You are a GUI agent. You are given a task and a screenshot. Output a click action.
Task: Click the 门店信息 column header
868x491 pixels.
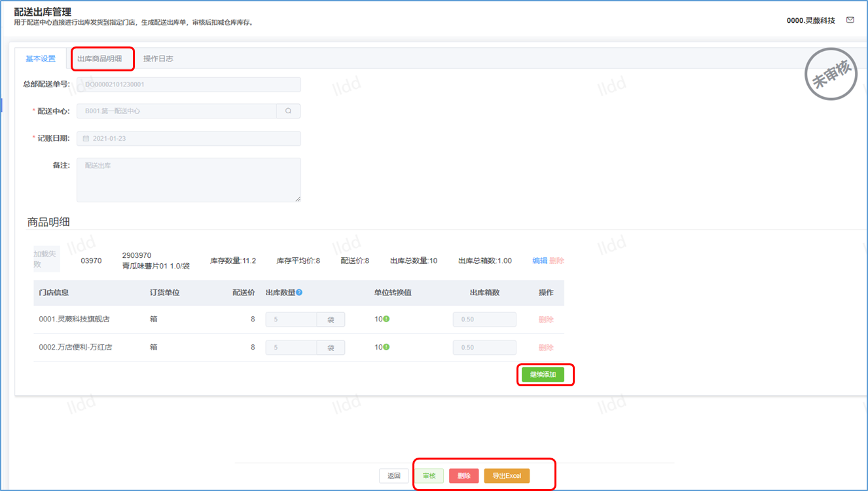[54, 293]
